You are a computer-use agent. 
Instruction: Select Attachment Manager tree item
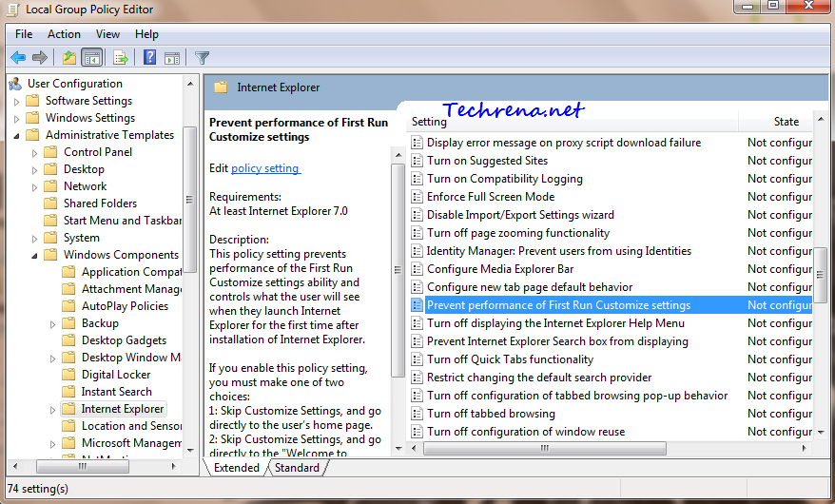(x=131, y=289)
